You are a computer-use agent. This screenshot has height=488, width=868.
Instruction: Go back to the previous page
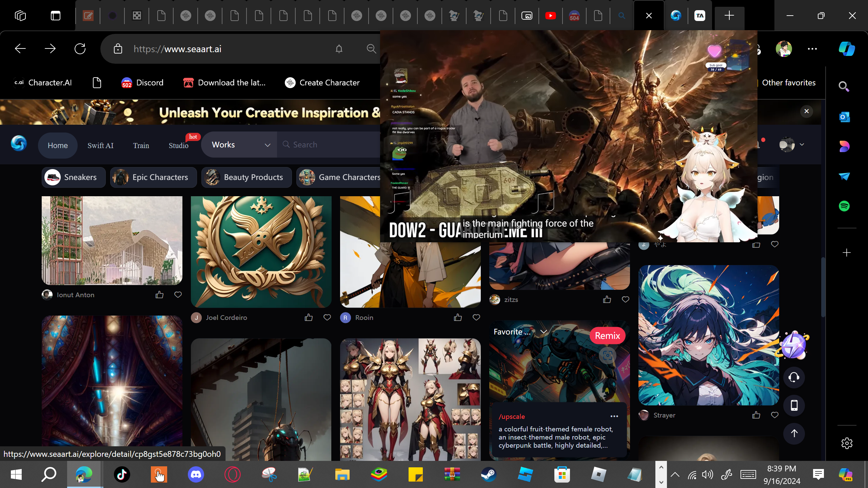(20, 49)
